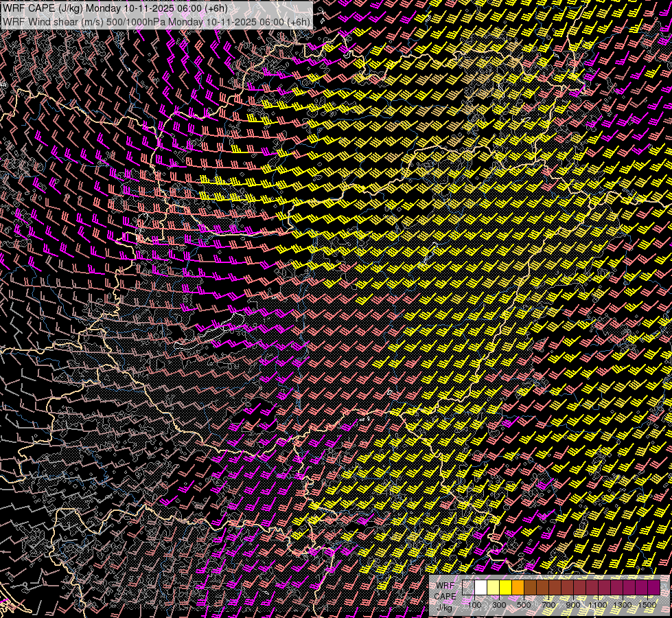Click the 100 tick label on legend
The width and height of the screenshot is (672, 618).
[474, 605]
